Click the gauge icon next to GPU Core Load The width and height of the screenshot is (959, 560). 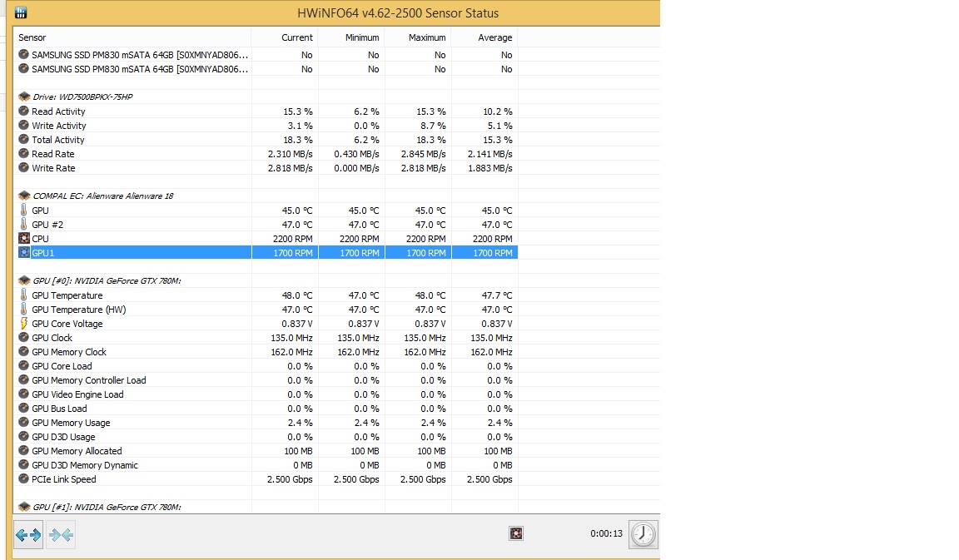click(x=24, y=365)
